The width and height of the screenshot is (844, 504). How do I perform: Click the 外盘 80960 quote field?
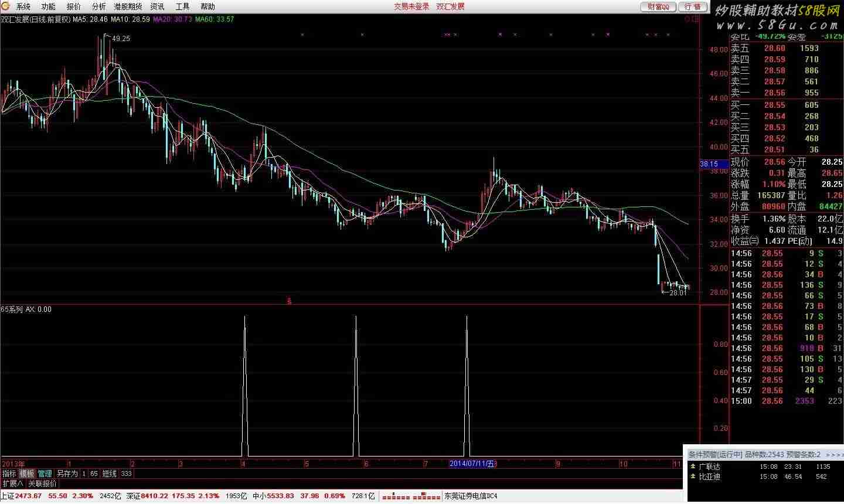(758, 206)
